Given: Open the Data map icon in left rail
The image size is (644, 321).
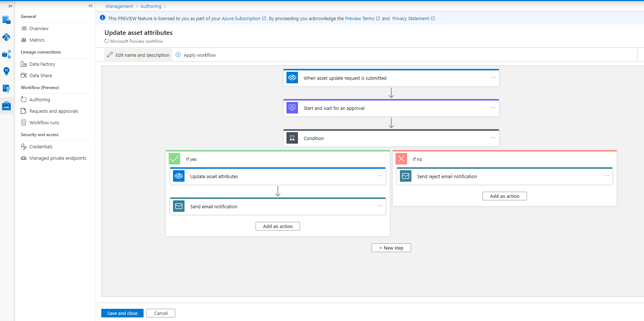Looking at the screenshot, I should click(6, 37).
